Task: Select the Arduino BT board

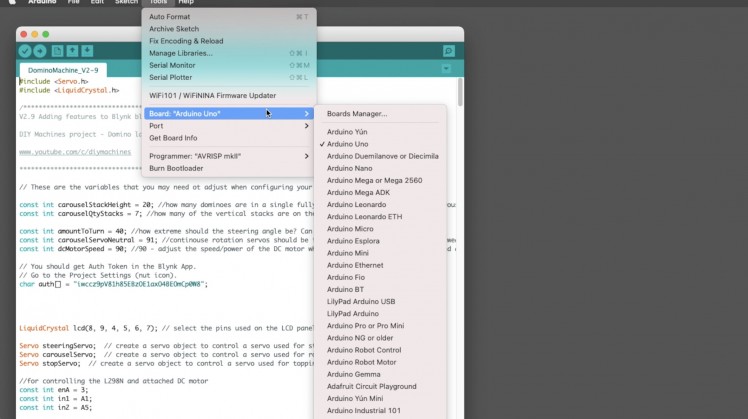Action: click(380, 290)
